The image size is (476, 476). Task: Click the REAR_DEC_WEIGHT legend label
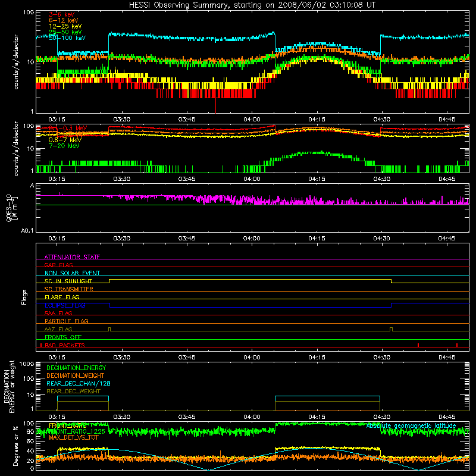click(73, 392)
